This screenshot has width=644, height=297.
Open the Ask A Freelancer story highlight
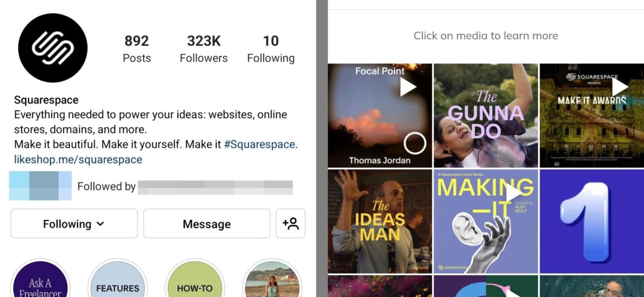[x=41, y=279]
